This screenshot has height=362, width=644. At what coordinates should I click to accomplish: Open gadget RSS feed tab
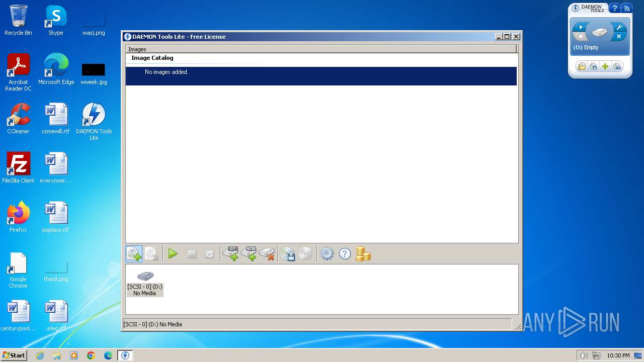click(626, 8)
